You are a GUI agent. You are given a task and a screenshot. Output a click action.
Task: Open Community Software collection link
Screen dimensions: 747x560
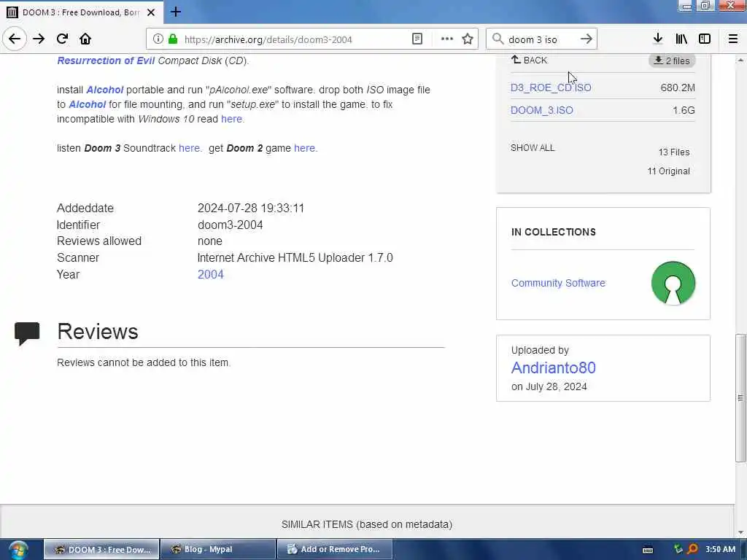click(x=558, y=283)
